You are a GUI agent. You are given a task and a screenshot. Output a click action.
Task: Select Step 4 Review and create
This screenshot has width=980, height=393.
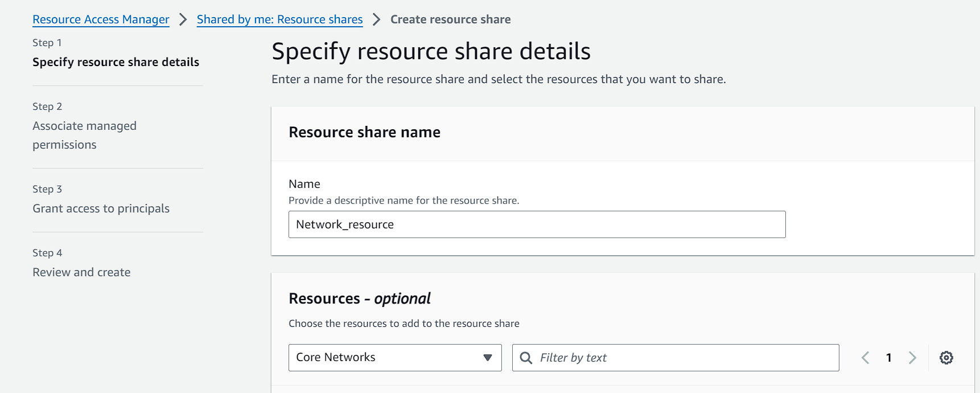pyautogui.click(x=81, y=272)
